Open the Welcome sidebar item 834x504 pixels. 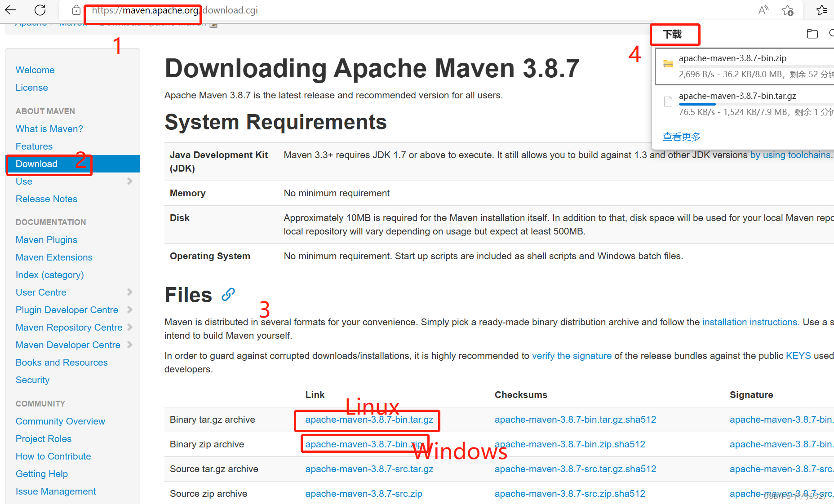(x=35, y=70)
